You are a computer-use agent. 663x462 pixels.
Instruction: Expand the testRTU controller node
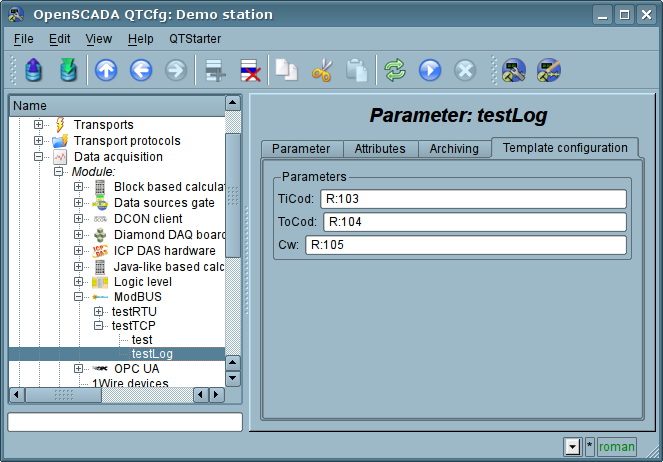click(99, 312)
